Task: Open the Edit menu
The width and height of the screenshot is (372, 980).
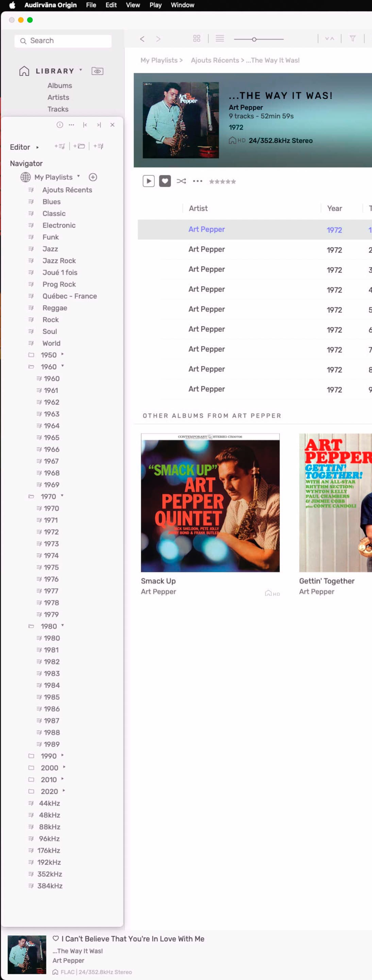Action: (x=111, y=5)
